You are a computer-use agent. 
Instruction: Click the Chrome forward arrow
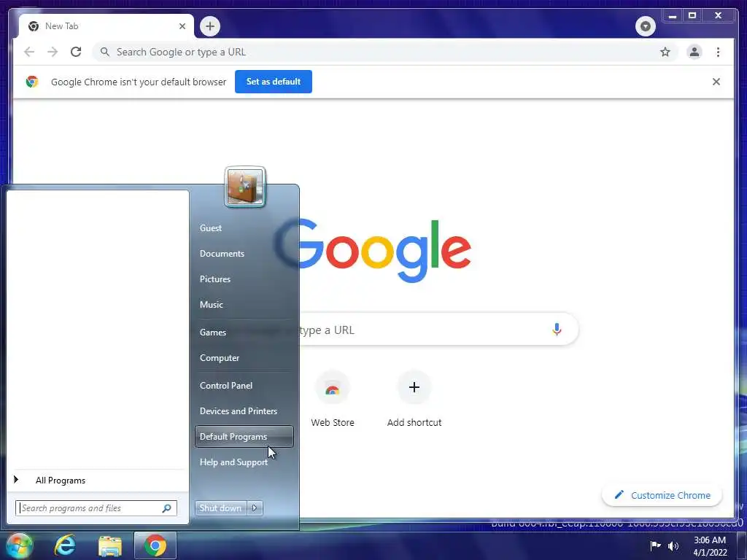(53, 52)
